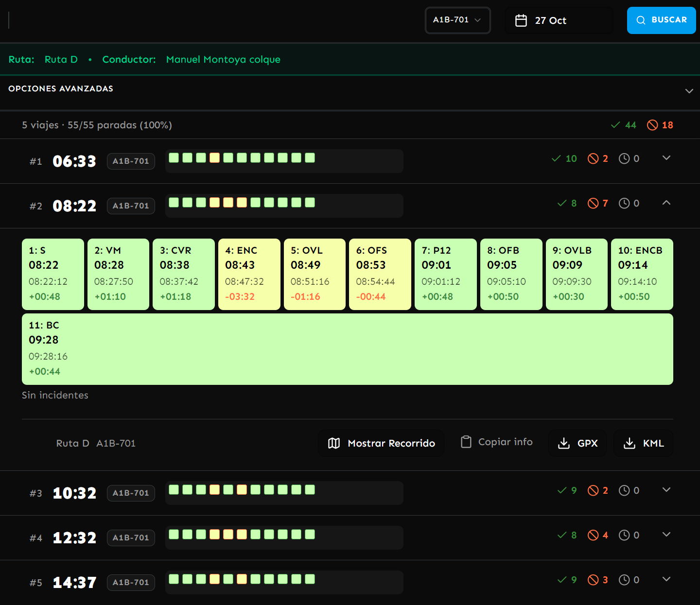
Task: Copy trip details with Copiar info
Action: point(496,442)
